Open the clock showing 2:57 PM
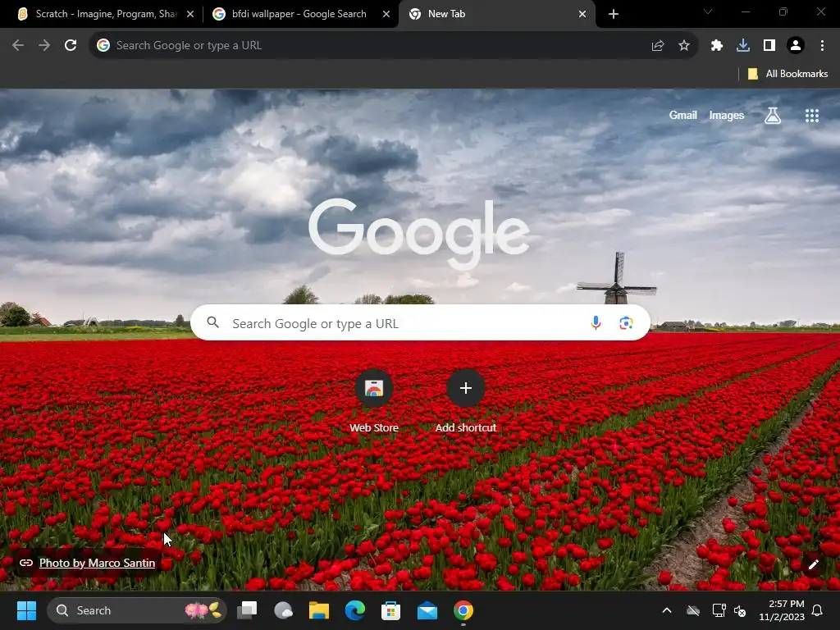 pyautogui.click(x=782, y=610)
